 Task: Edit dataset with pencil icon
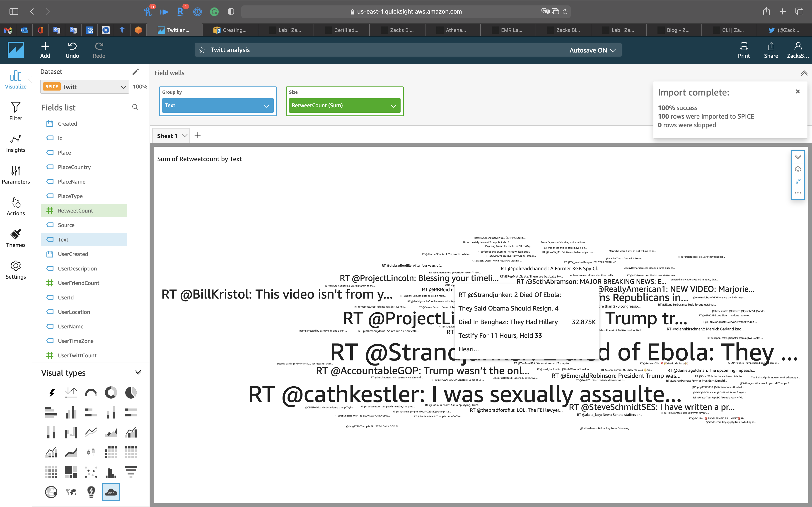[135, 72]
